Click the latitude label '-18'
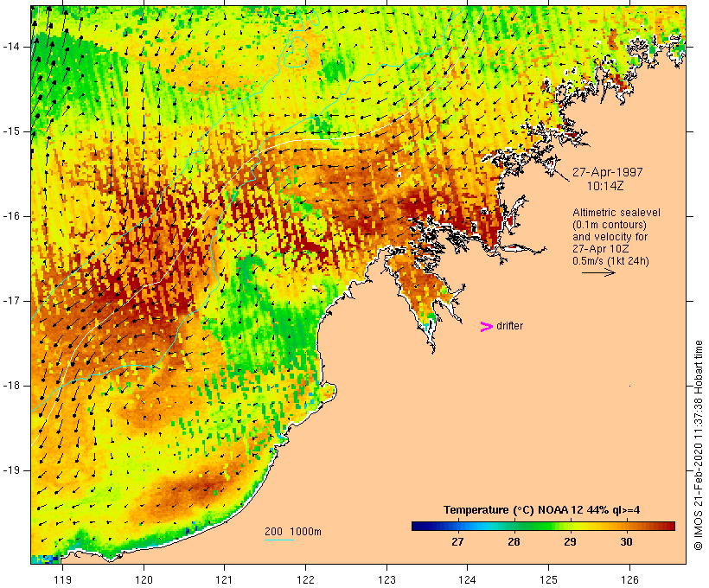 pos(11,386)
